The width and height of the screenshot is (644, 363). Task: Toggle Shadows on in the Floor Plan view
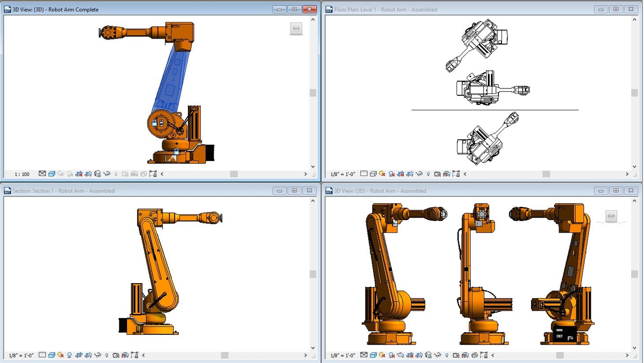coord(392,174)
